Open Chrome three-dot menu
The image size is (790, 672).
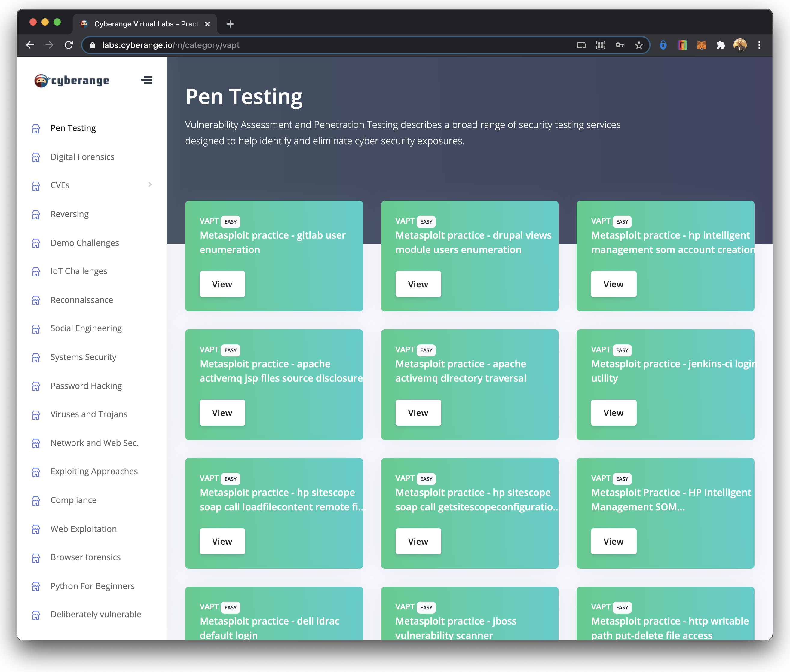[759, 45]
